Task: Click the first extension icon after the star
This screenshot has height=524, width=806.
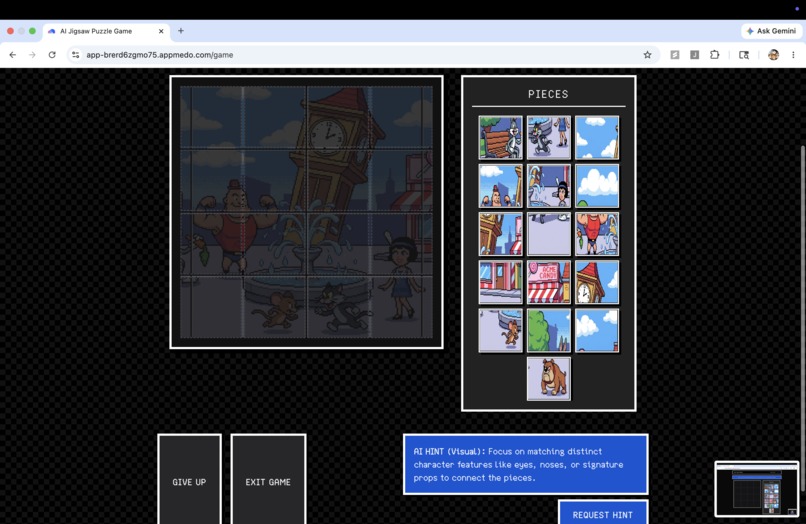Action: pyautogui.click(x=675, y=55)
